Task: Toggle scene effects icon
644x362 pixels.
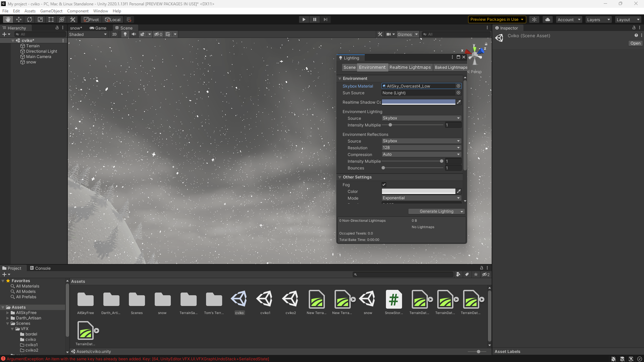Action: pyautogui.click(x=142, y=34)
